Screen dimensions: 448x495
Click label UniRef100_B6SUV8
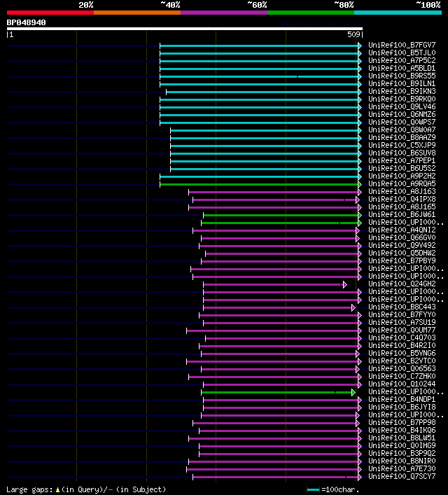click(x=402, y=153)
